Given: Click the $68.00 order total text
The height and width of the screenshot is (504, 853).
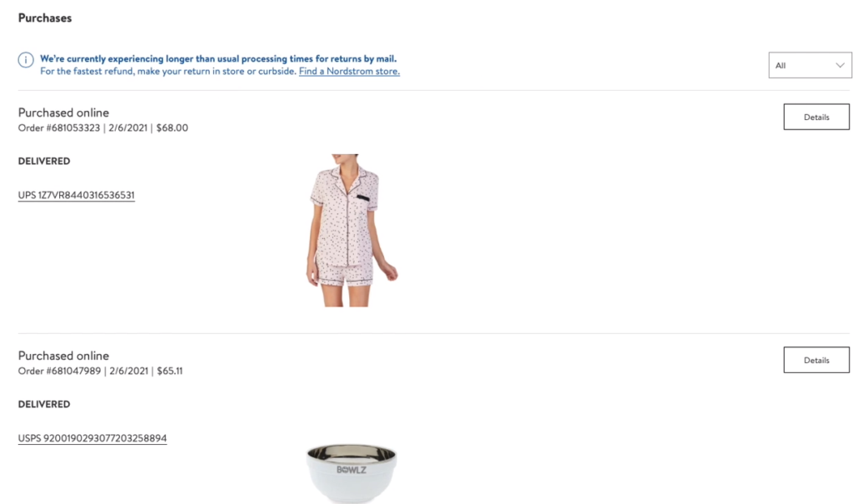Looking at the screenshot, I should click(172, 128).
